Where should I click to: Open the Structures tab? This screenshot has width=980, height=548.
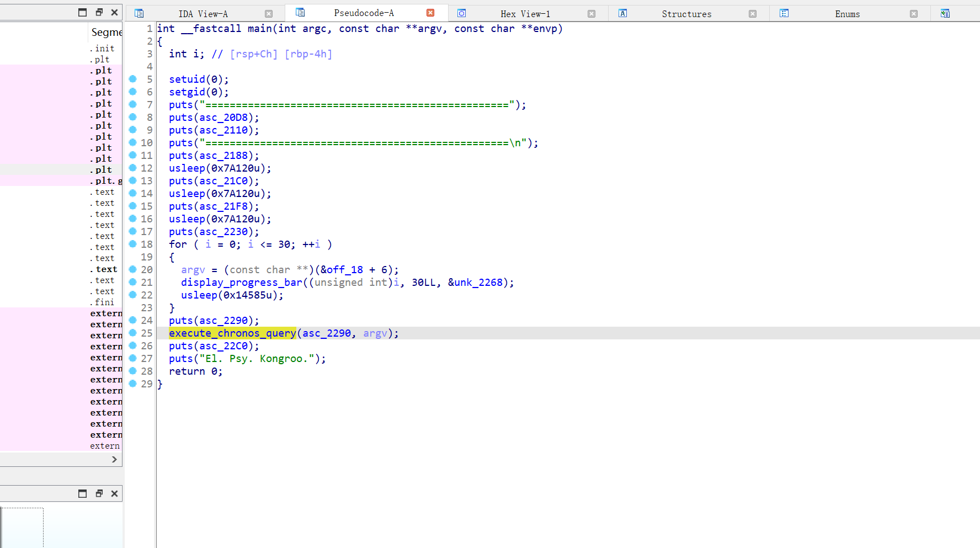coord(686,14)
